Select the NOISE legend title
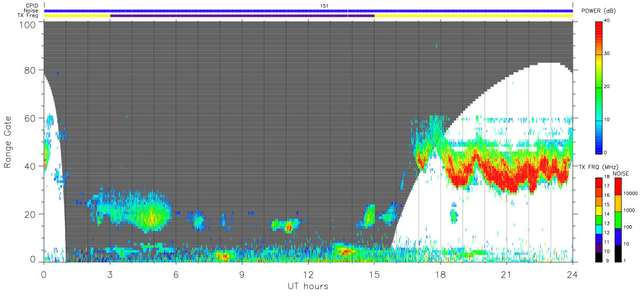644x297 pixels. [620, 173]
